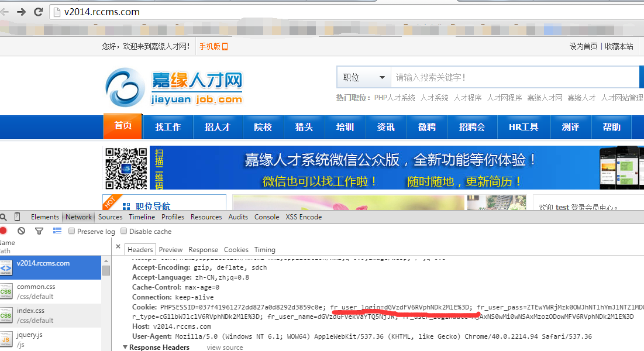Open 测评 navigation item

point(570,128)
